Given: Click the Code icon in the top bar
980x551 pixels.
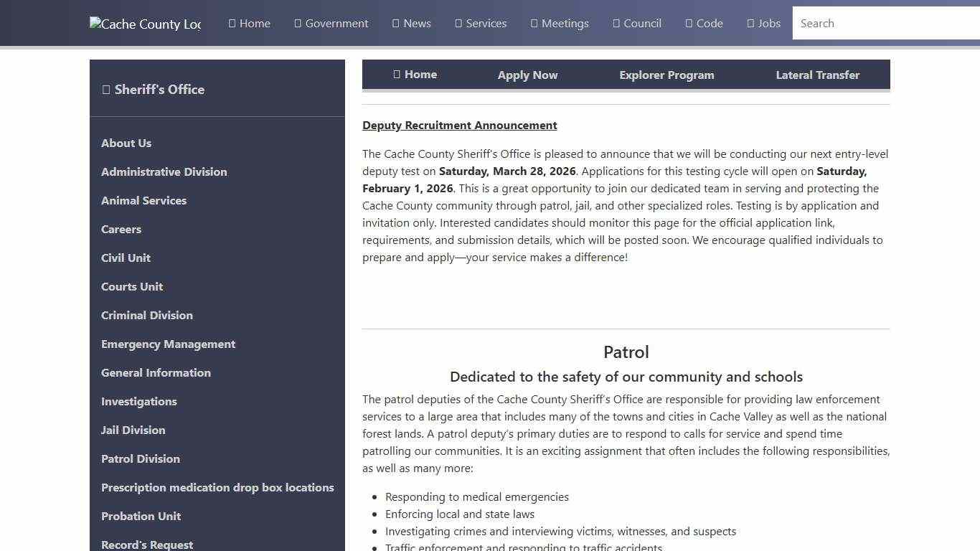Looking at the screenshot, I should coord(687,23).
